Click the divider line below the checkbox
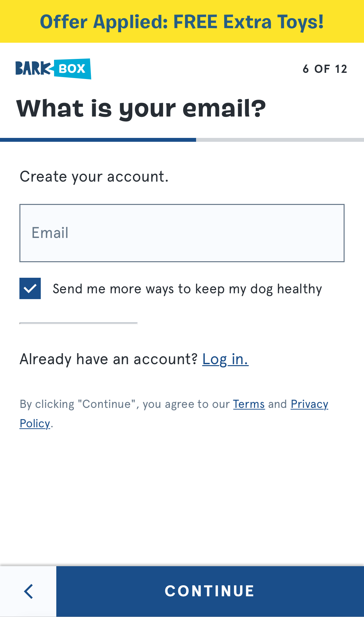Viewport: 364px width, 617px height. click(78, 323)
